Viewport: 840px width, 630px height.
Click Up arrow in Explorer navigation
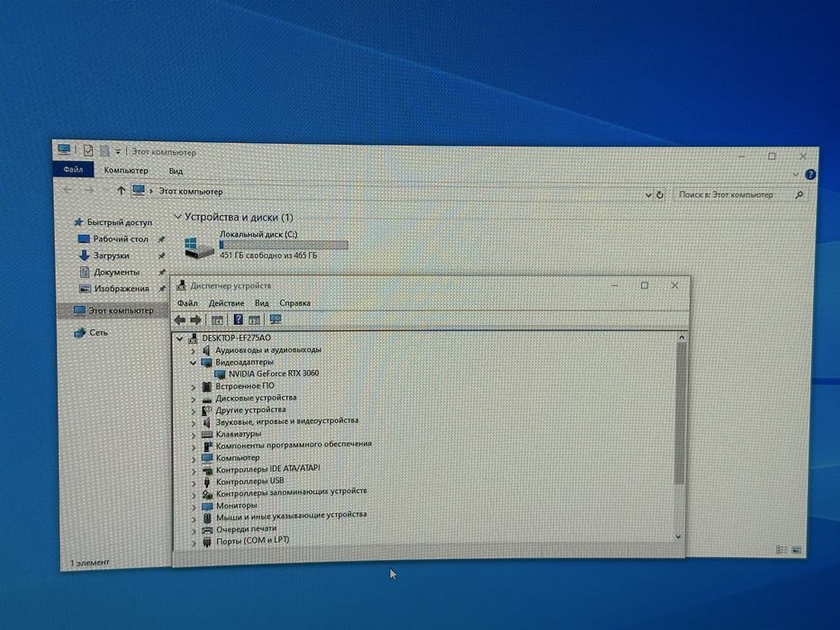tap(121, 190)
